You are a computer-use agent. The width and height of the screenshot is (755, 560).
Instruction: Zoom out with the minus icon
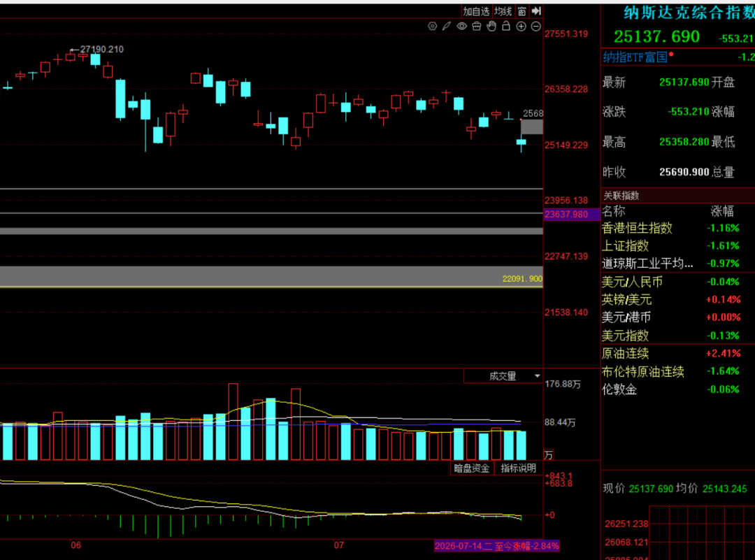click(x=536, y=27)
